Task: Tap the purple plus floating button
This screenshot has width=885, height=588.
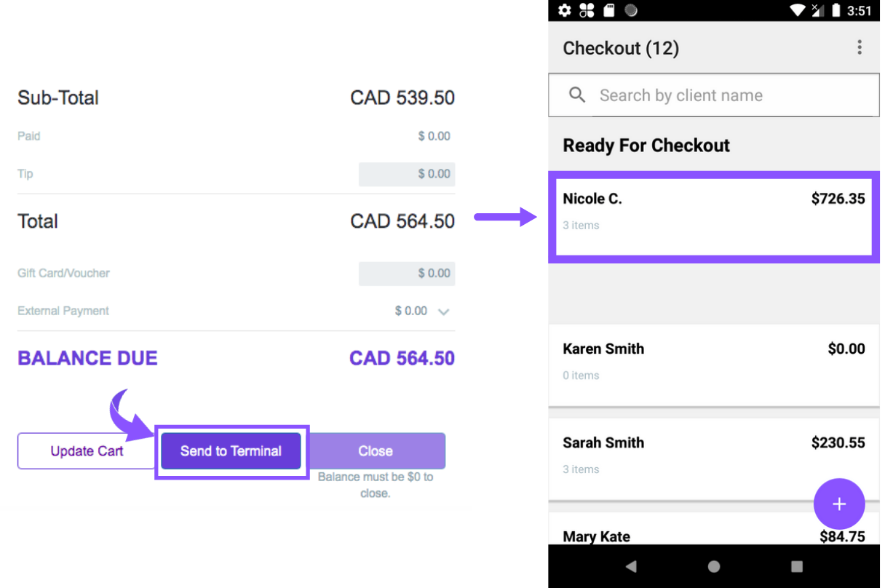Action: (x=838, y=504)
